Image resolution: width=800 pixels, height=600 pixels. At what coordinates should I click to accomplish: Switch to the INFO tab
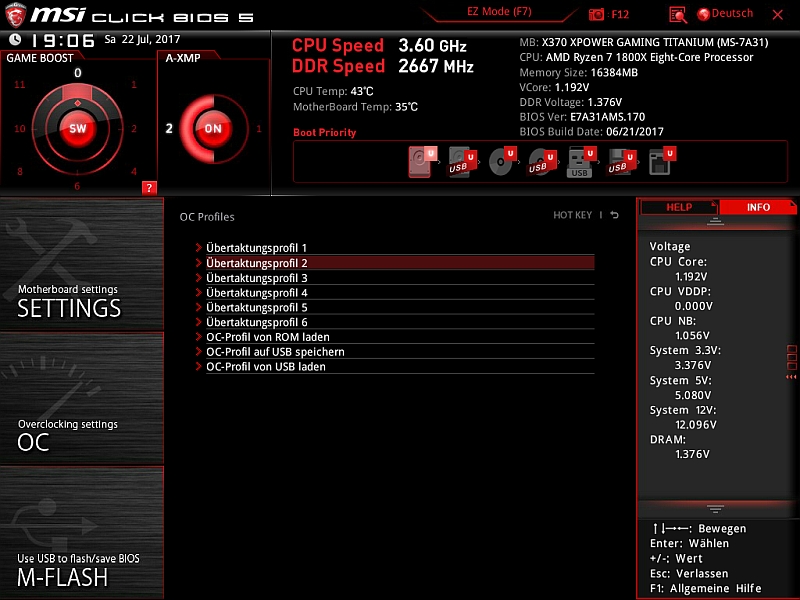[758, 207]
